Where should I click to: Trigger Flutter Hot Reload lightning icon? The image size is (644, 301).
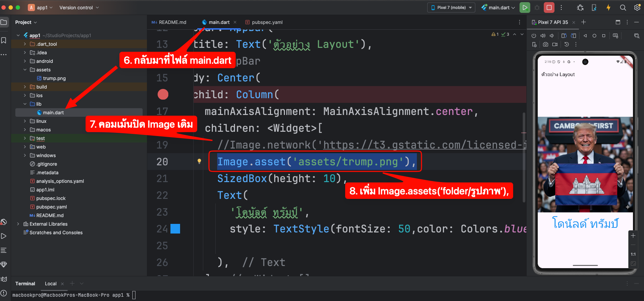(608, 7)
